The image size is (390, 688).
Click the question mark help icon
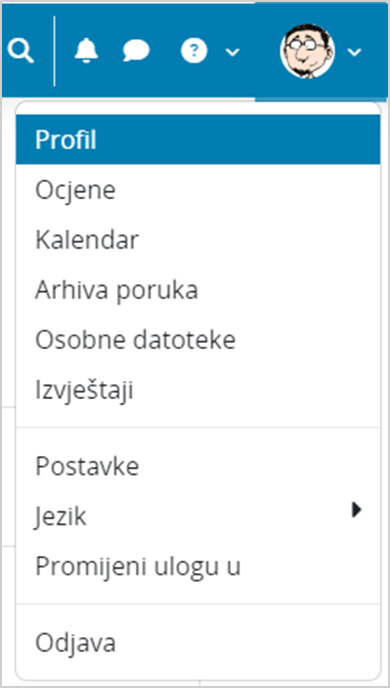(194, 51)
